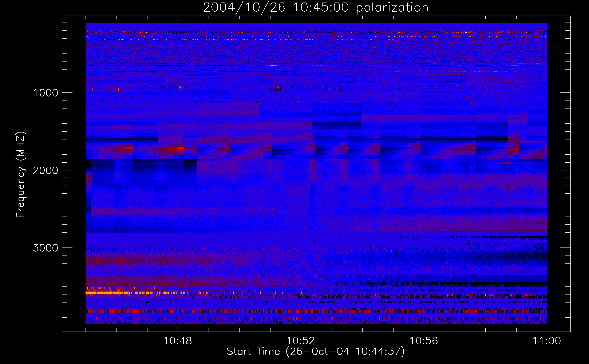
Task: Click the "10:52" time tick label
Action: click(301, 341)
